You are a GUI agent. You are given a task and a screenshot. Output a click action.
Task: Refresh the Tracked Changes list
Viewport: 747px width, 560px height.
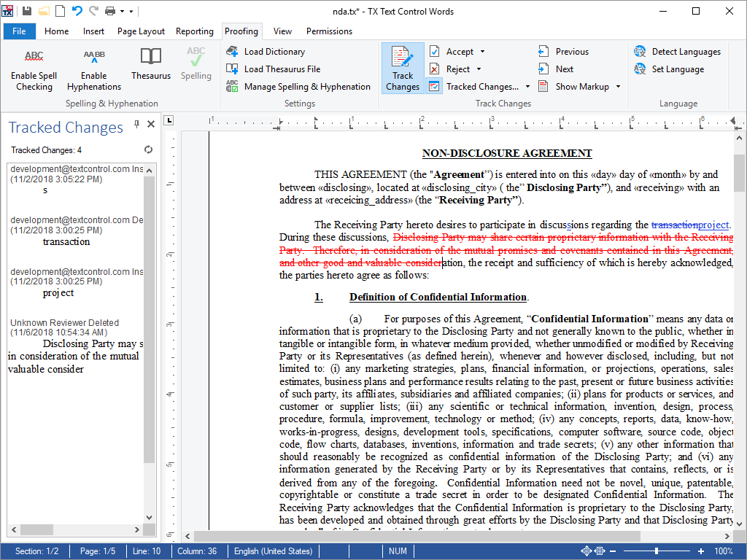pos(149,150)
